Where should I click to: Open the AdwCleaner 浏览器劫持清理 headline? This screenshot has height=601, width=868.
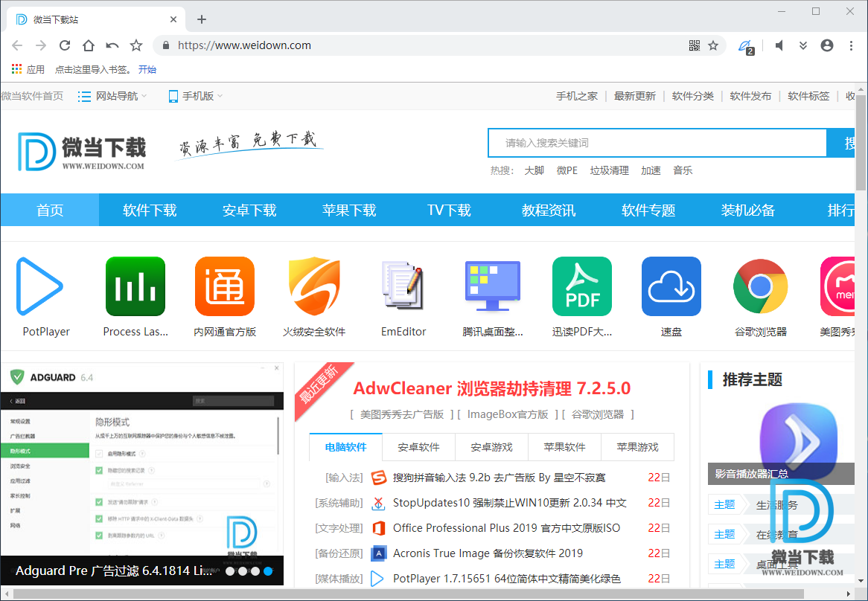491,388
